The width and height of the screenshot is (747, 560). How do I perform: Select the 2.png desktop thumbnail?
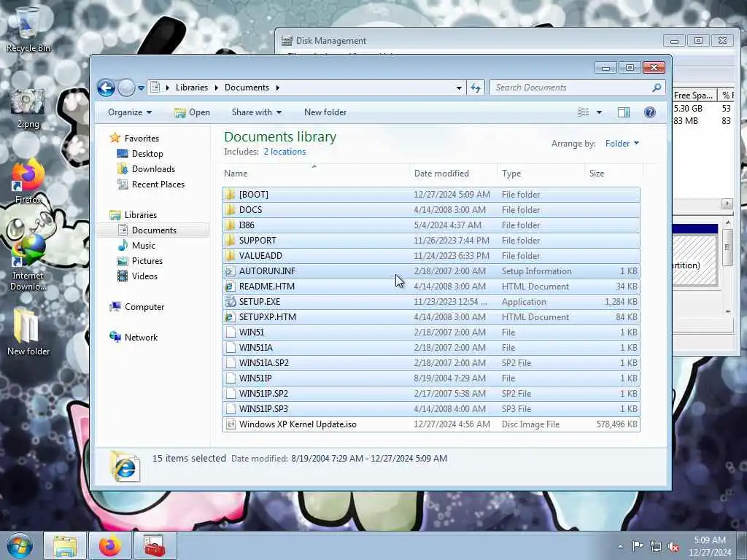pos(28,109)
